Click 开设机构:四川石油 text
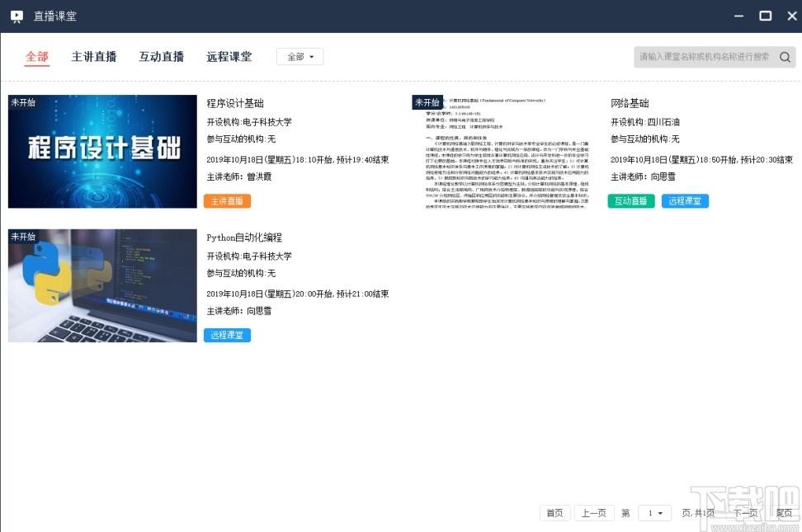The height and width of the screenshot is (532, 802). coord(645,122)
